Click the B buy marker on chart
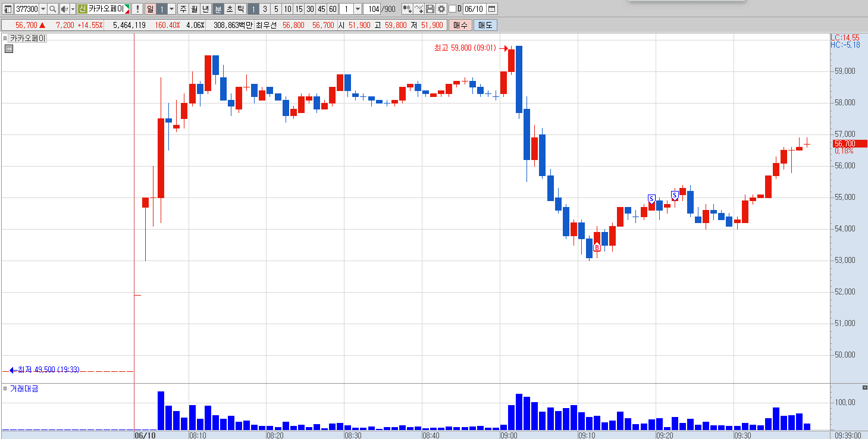The height and width of the screenshot is (439, 868). tap(597, 247)
